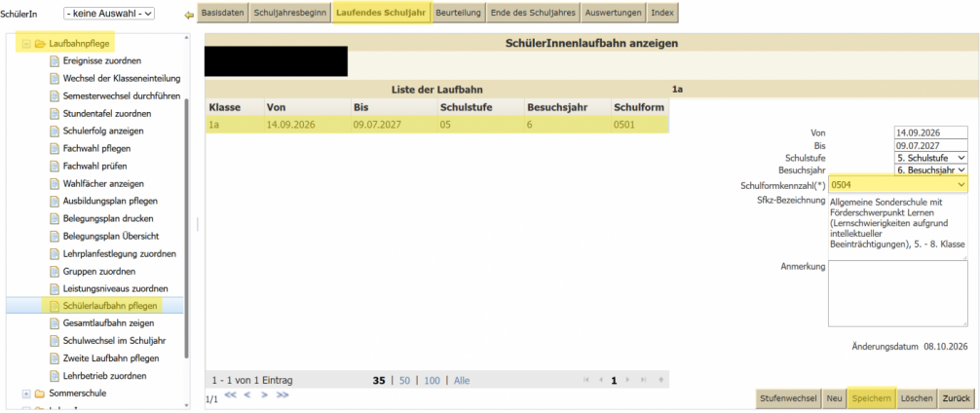The height and width of the screenshot is (413, 980).
Task: Click document icon next to Zweite Laufbahn pflegen
Action: tap(54, 358)
